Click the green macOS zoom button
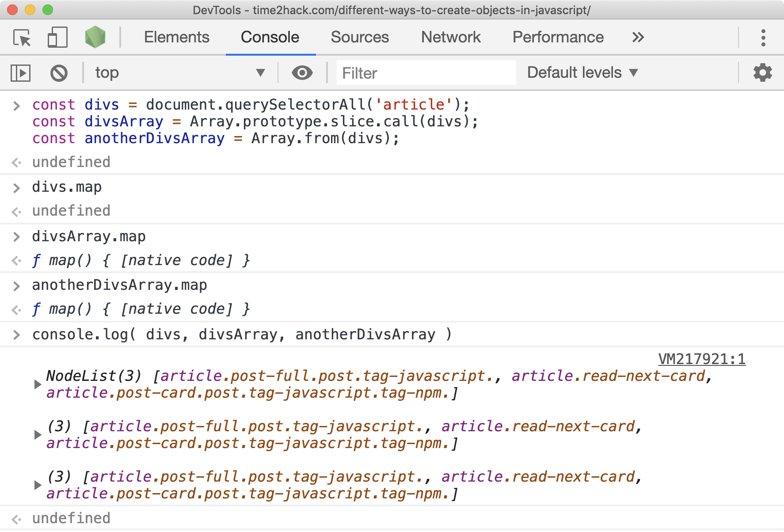 click(48, 10)
